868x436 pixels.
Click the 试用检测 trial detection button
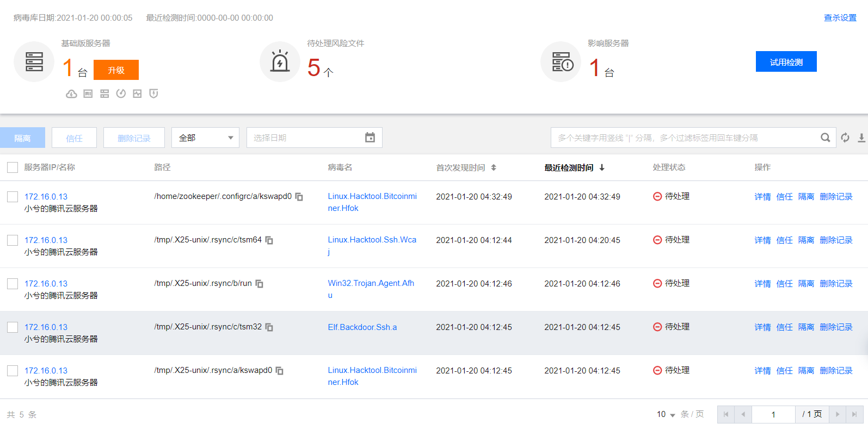[x=786, y=61]
